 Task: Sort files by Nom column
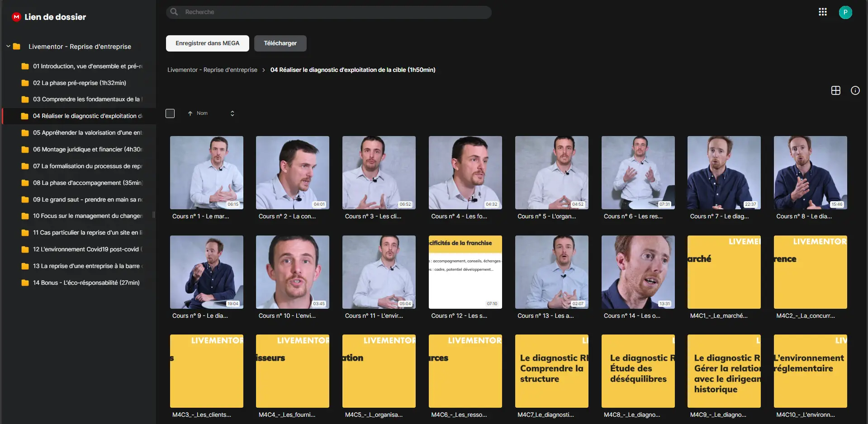tap(202, 113)
